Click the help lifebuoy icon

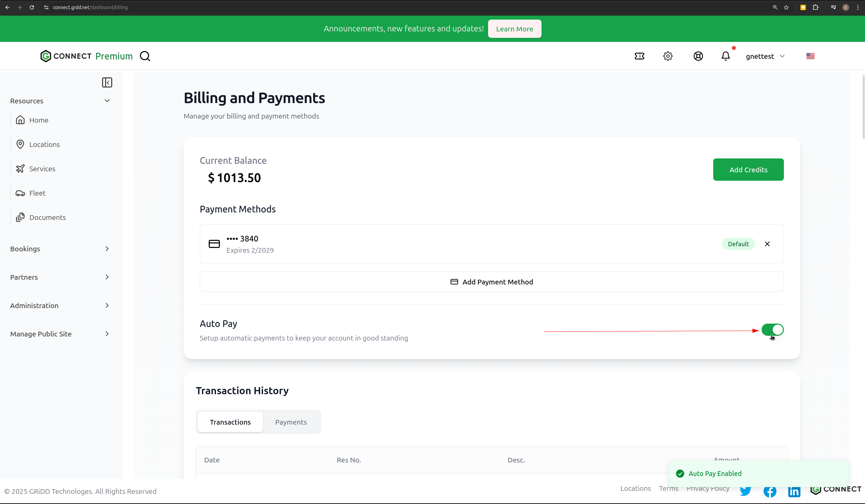698,56
